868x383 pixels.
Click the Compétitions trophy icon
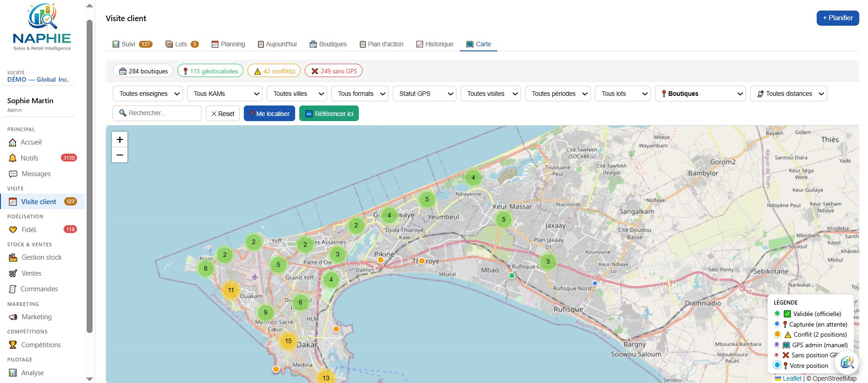[13, 345]
